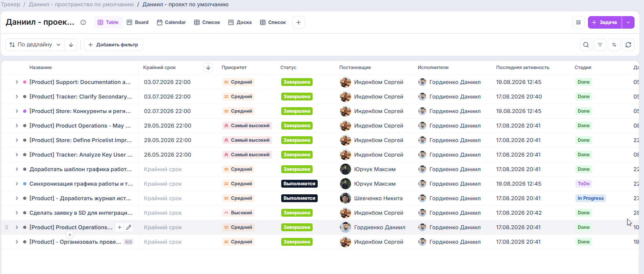Expand Product Operations - May task row
644x274 pixels.
(x=17, y=126)
